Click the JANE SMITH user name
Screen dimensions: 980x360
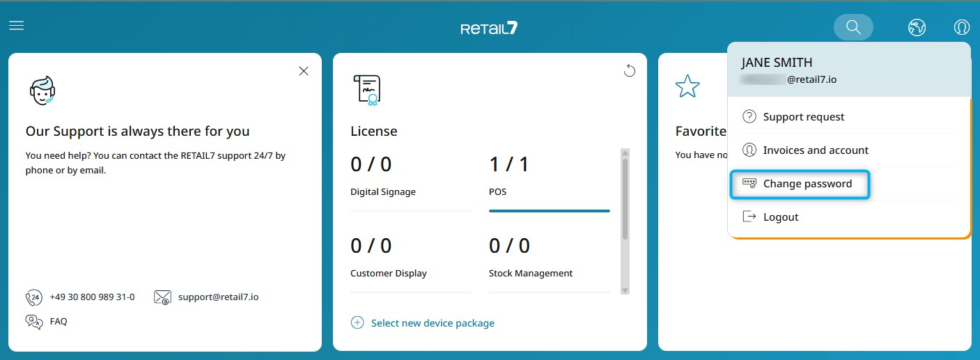(x=777, y=63)
